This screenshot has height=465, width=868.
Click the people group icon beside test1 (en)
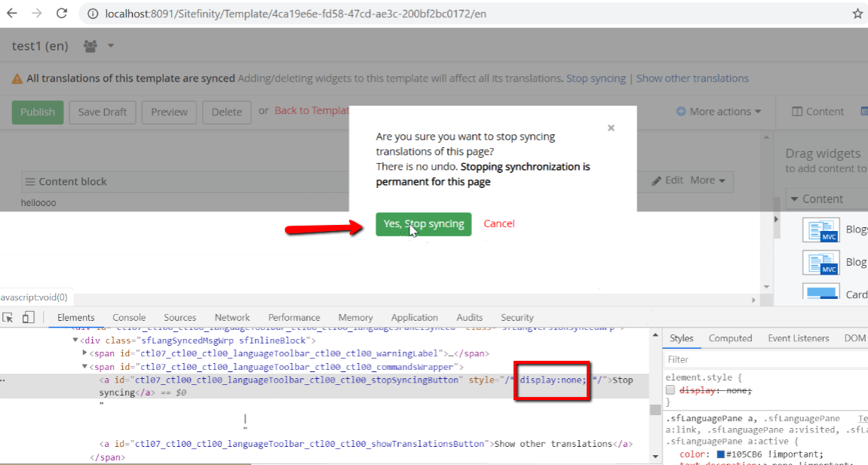point(90,46)
